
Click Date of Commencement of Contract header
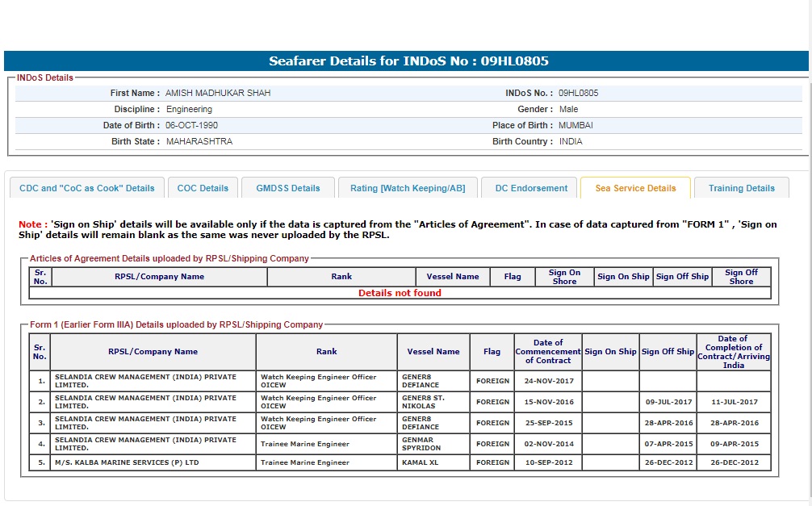[x=548, y=352]
